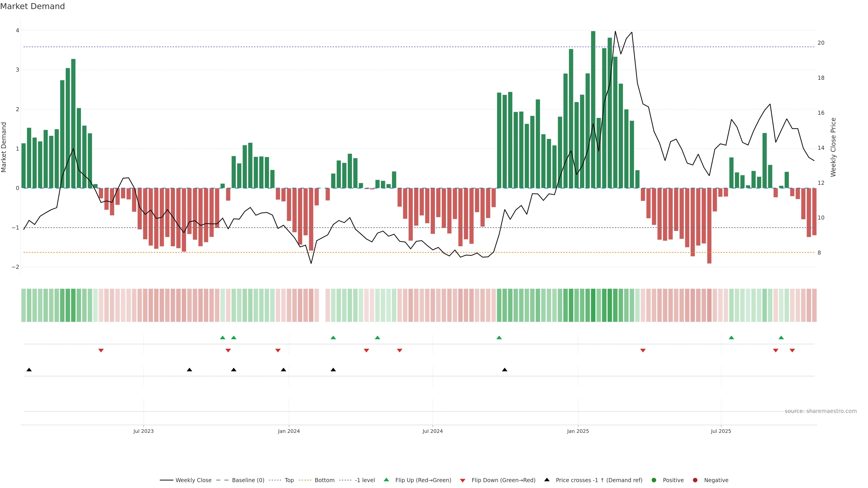
Task: Click the Jul 2023 x-axis label
Action: point(143,431)
